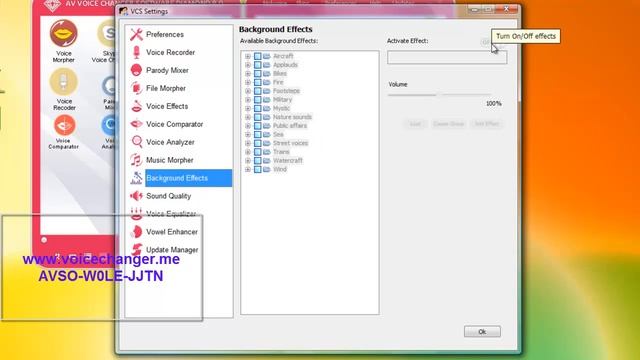This screenshot has height=360, width=640.
Task: Select Background Effects in the sidebar
Action: pos(189,178)
